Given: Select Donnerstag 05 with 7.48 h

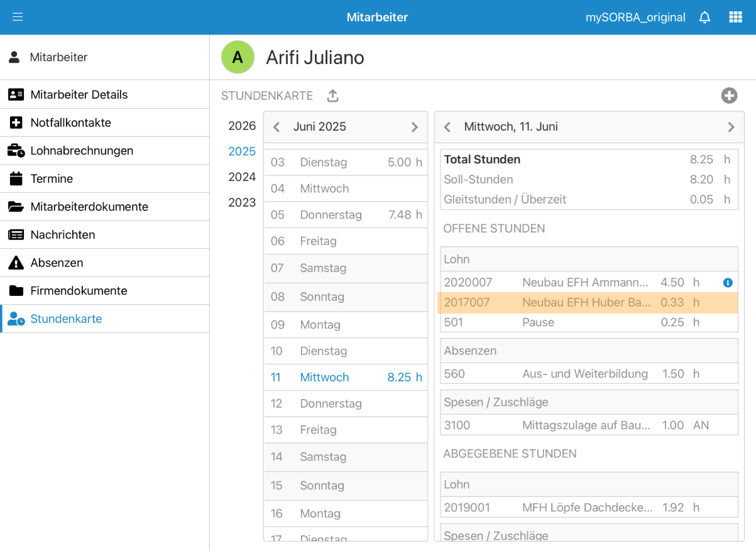Looking at the screenshot, I should click(x=346, y=215).
